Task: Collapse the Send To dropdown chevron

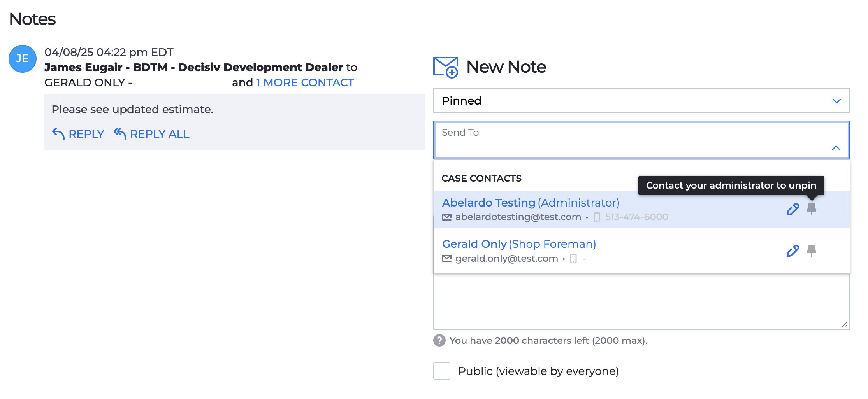Action: 836,148
